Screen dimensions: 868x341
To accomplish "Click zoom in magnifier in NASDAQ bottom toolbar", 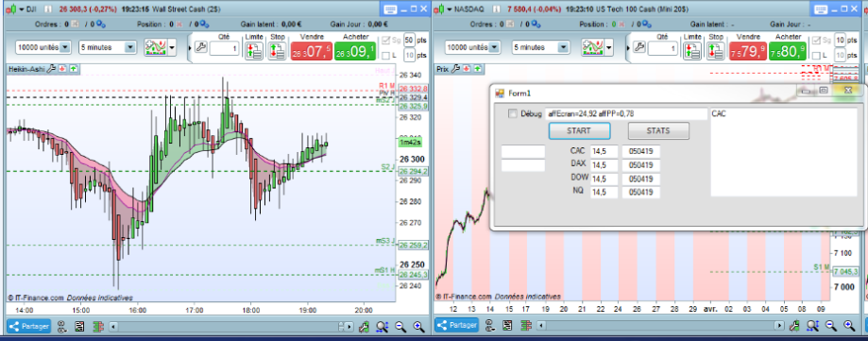I will (x=848, y=326).
